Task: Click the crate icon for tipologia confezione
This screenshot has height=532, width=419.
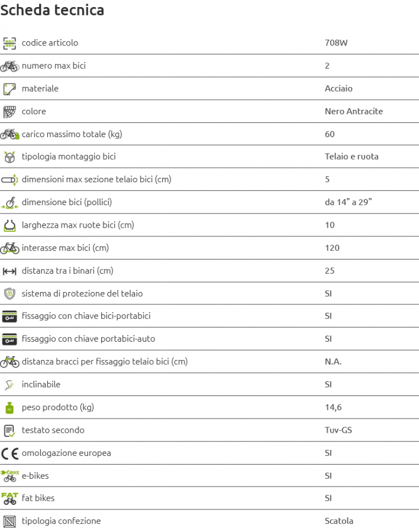Action: (9, 521)
